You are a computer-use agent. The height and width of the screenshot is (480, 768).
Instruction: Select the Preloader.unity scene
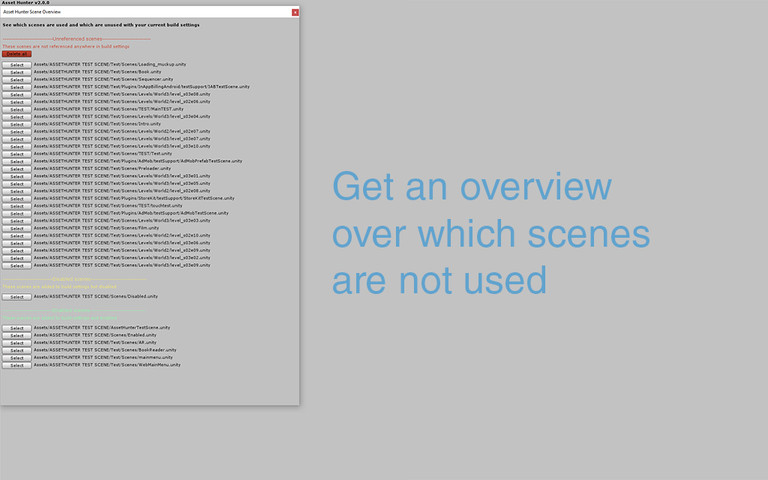pyautogui.click(x=17, y=168)
